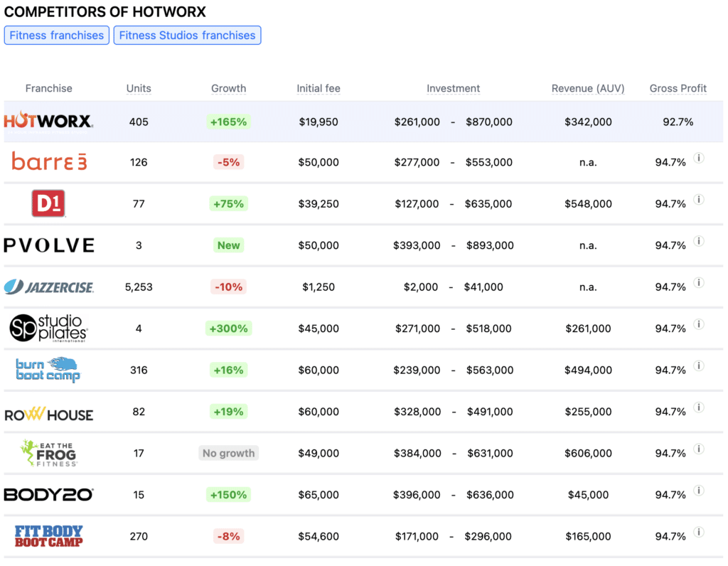The image size is (728, 566).
Task: Click the +75% growth badge for D1
Action: [x=228, y=203]
